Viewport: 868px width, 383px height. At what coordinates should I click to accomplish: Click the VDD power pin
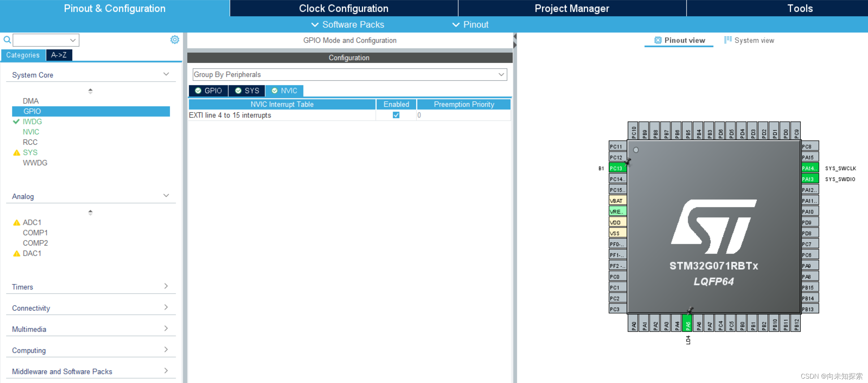617,222
